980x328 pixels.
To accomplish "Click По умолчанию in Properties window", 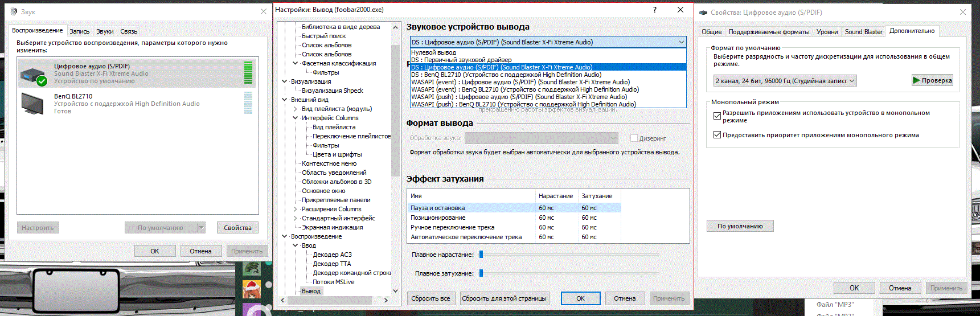I will click(x=740, y=226).
